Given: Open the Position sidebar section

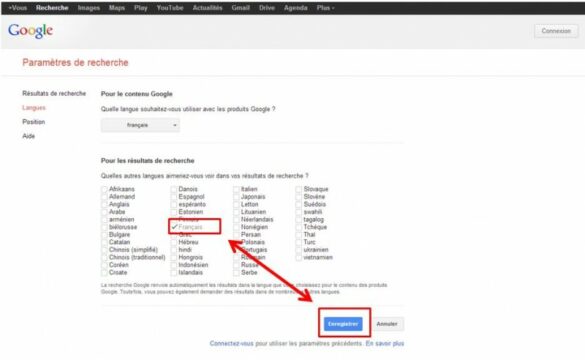Looking at the screenshot, I should 34,122.
